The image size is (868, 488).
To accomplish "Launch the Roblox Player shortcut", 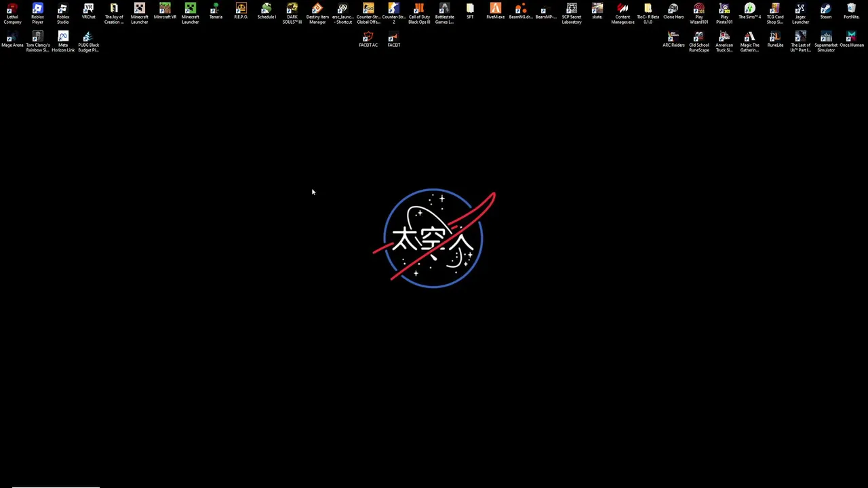I will point(37,14).
